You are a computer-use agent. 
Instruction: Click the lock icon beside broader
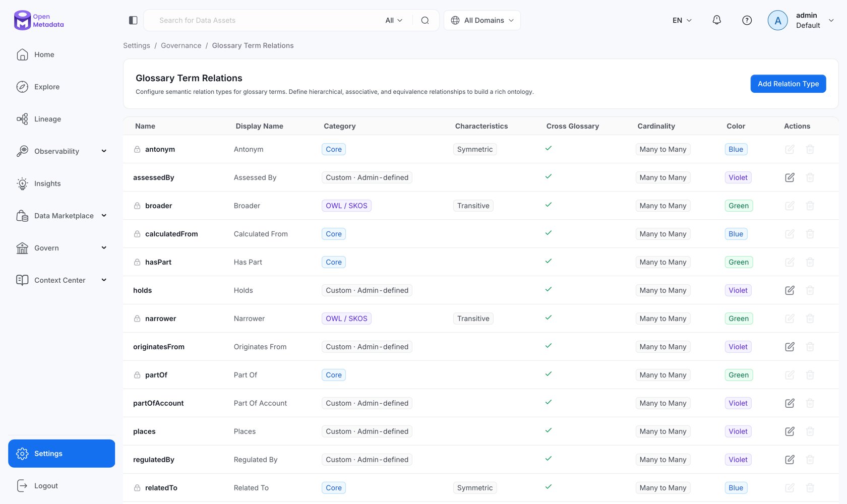pyautogui.click(x=137, y=206)
